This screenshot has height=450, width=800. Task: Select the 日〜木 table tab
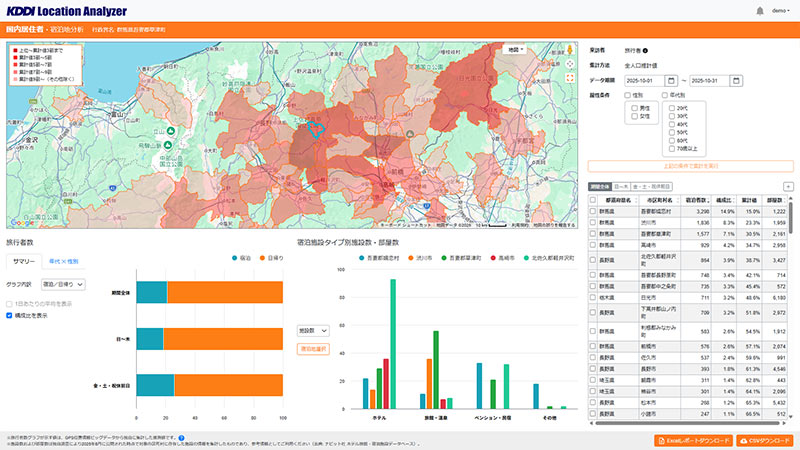point(622,187)
